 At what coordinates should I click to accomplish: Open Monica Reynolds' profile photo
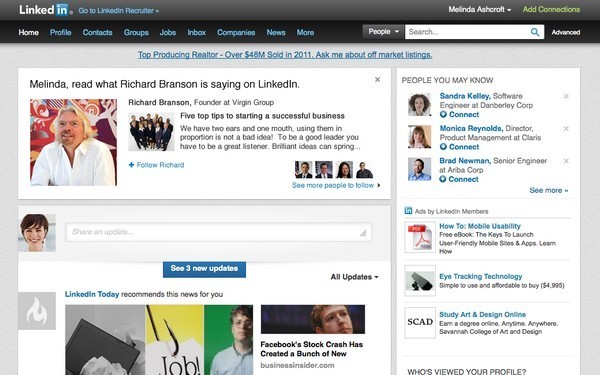coord(419,137)
